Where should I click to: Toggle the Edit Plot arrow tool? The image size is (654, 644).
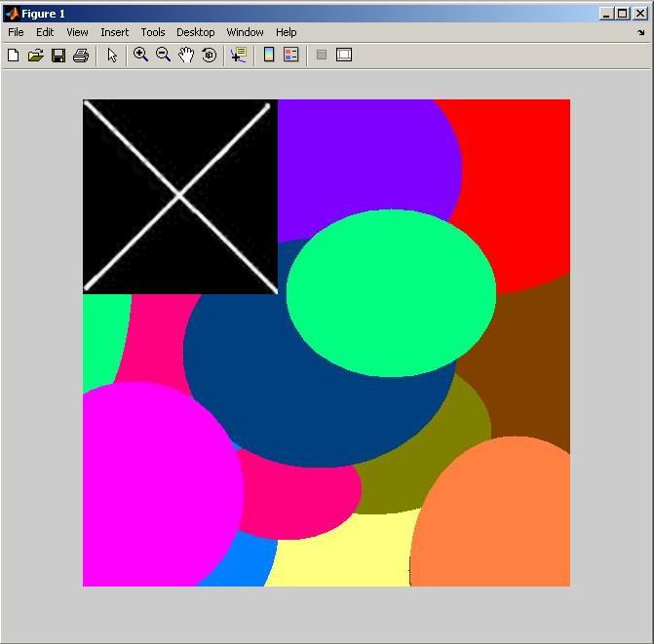112,56
